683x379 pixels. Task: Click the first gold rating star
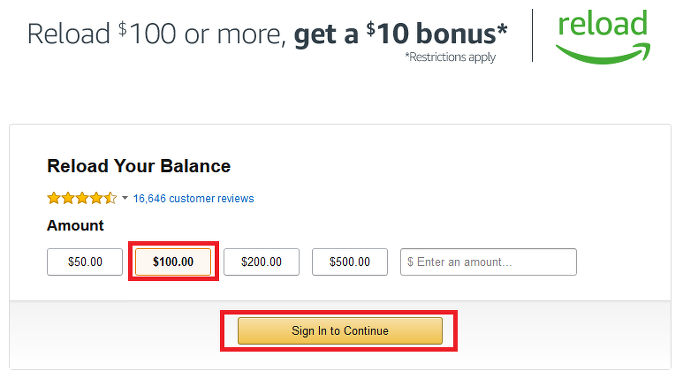click(54, 198)
